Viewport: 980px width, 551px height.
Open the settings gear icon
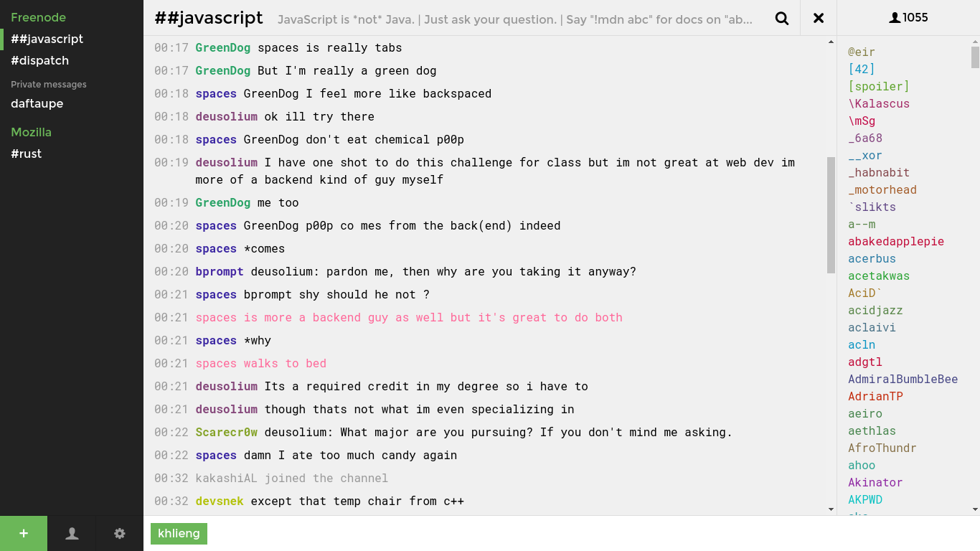click(x=120, y=533)
